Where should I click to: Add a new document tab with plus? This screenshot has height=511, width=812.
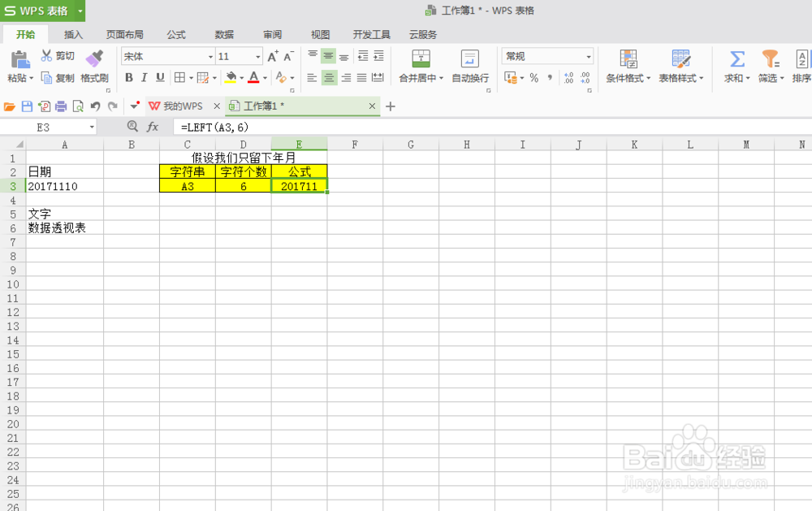coord(391,106)
